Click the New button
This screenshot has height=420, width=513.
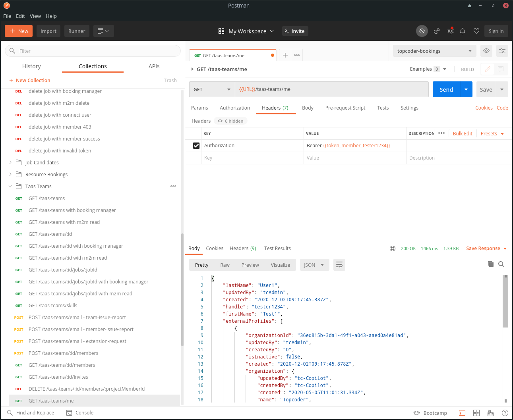[x=19, y=31]
